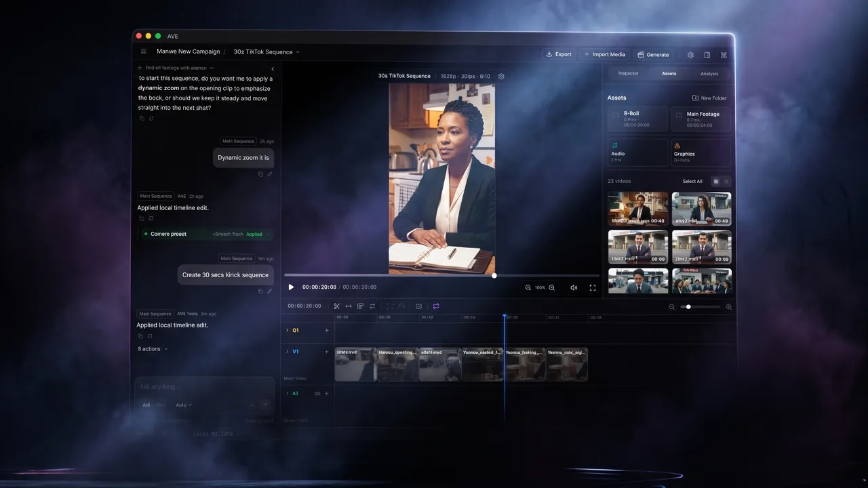The image size is (868, 488).
Task: Switch to the Inspector tab
Action: tap(628, 73)
